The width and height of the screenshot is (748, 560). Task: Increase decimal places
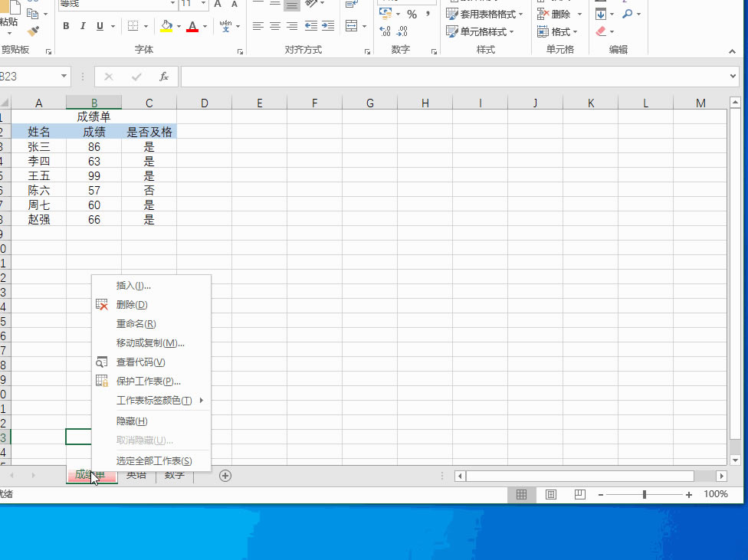pos(387,31)
